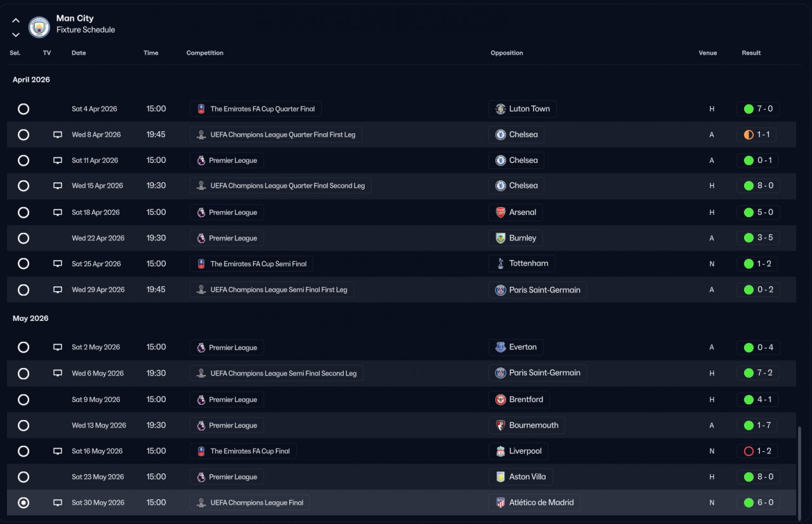This screenshot has height=524, width=812.
Task: Click the Premier League icon in the Burnley row
Action: (x=201, y=239)
